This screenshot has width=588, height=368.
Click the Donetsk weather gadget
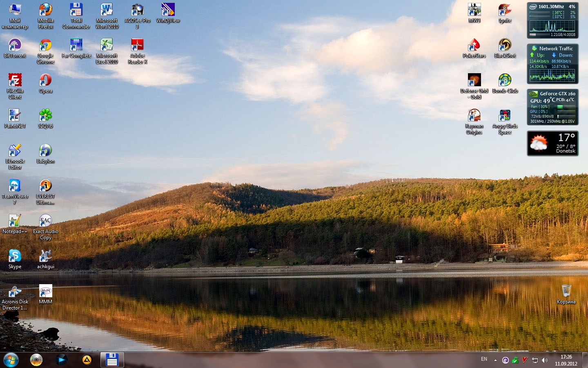coord(552,144)
